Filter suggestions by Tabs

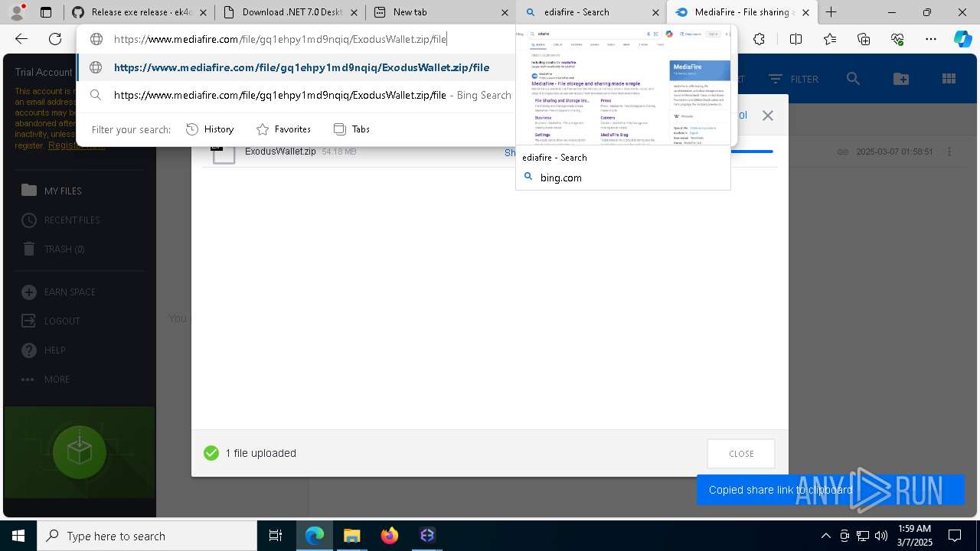tap(351, 129)
